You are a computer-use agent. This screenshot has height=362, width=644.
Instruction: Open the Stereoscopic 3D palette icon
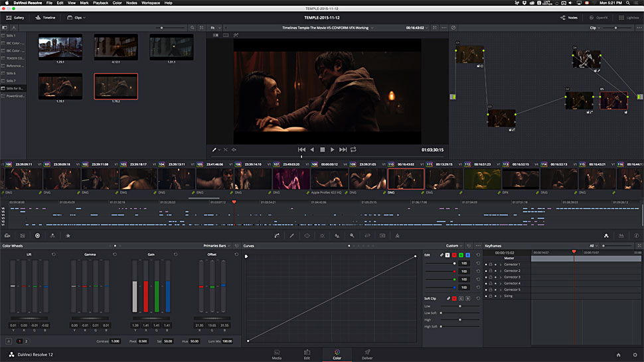coord(382,236)
